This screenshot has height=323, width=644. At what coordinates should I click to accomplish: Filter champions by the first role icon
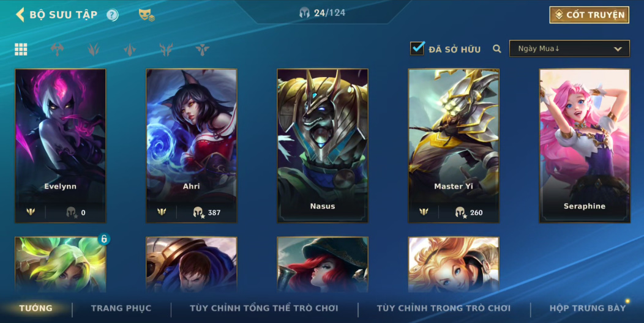pos(57,50)
